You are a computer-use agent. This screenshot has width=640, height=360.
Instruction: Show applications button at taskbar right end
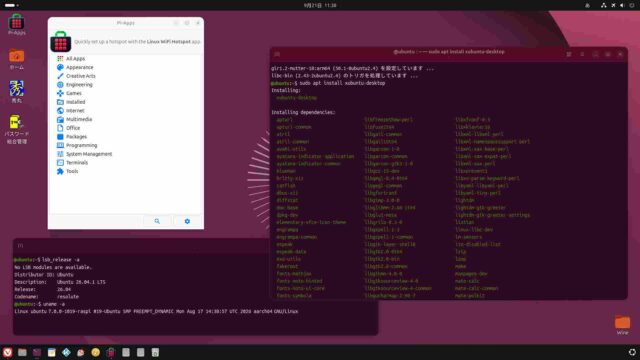point(632,352)
